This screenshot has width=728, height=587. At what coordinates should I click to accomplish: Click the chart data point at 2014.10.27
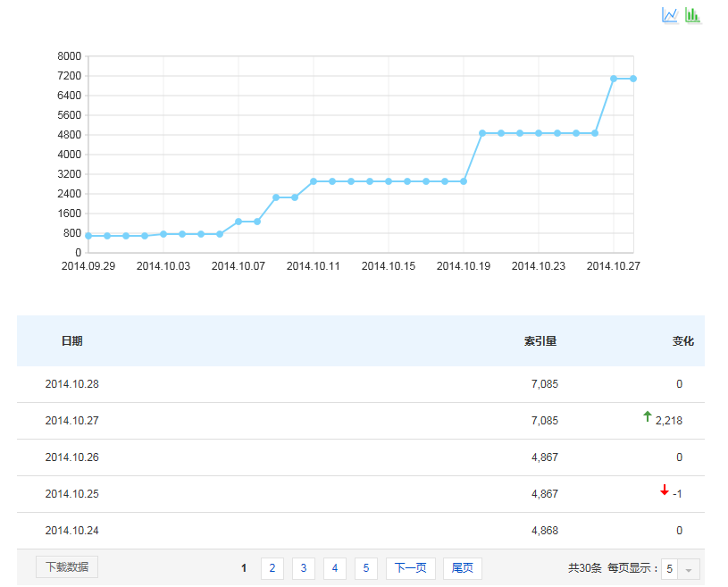point(614,79)
